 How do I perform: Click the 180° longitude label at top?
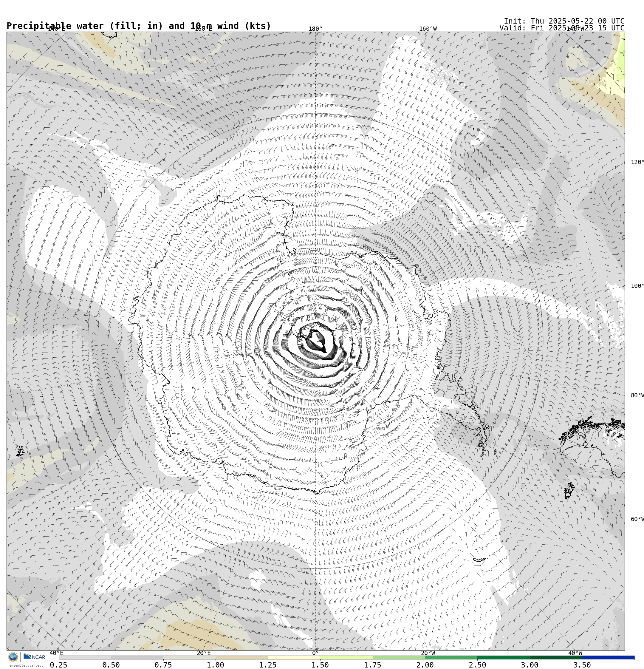315,29
